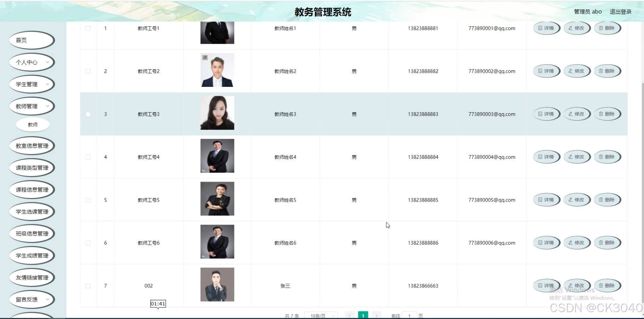
Task: Click the next-page arrow in pagination
Action: 377,315
